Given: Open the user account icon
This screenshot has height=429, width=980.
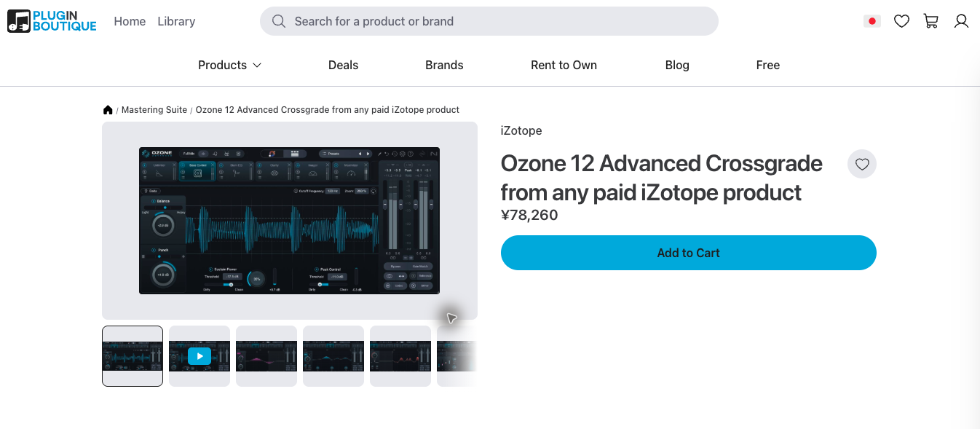Looking at the screenshot, I should 961,21.
